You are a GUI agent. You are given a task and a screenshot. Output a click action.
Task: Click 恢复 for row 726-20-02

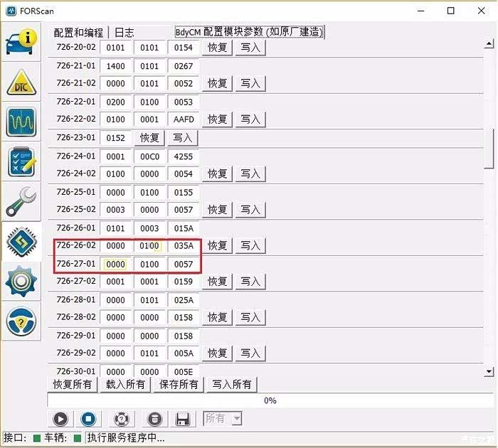pyautogui.click(x=217, y=48)
